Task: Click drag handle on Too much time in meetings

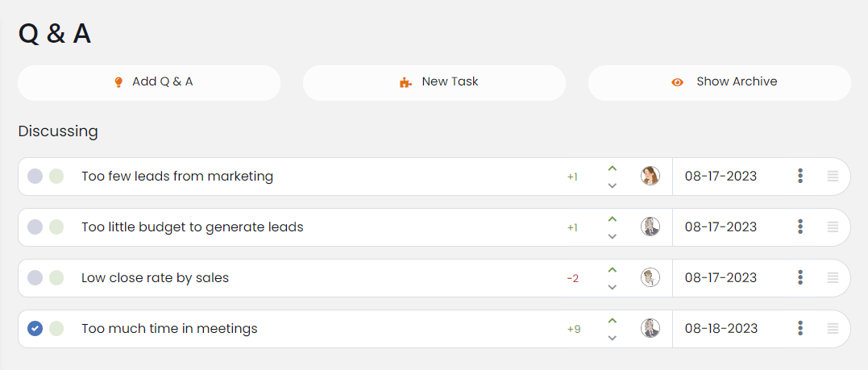Action: point(833,329)
